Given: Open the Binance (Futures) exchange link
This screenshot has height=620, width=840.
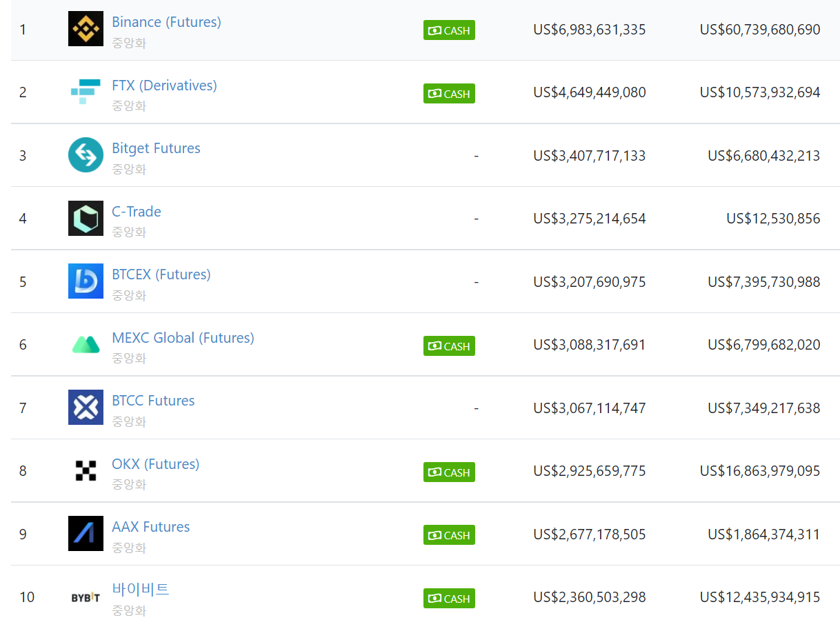Looking at the screenshot, I should tap(166, 22).
